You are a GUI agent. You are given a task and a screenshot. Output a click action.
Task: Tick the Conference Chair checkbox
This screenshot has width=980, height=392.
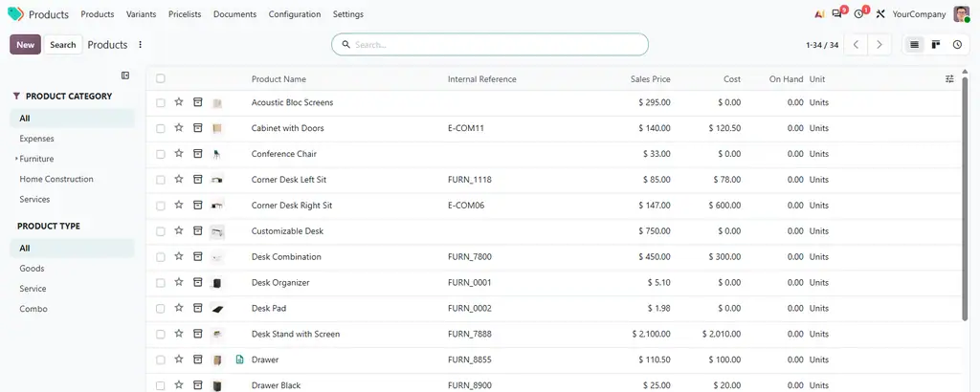161,154
